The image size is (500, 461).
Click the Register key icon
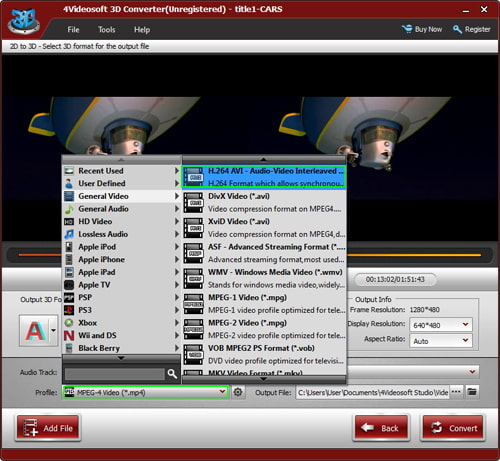tap(457, 29)
